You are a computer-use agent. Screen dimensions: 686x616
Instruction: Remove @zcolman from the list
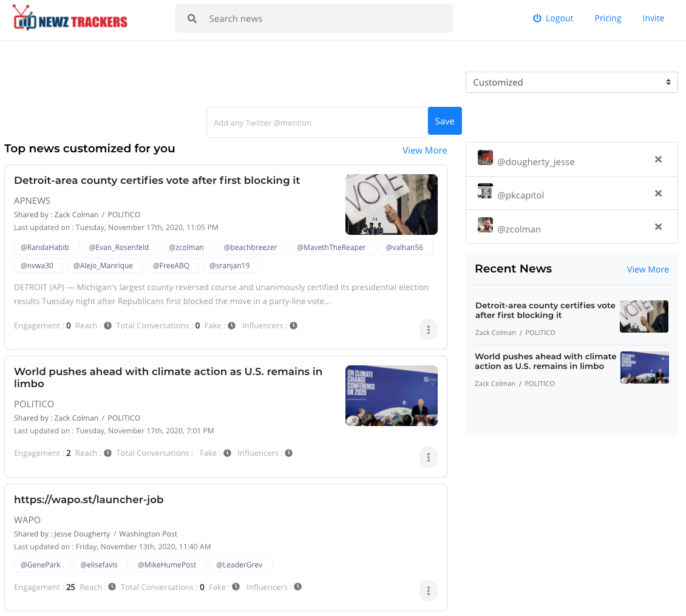tap(658, 226)
